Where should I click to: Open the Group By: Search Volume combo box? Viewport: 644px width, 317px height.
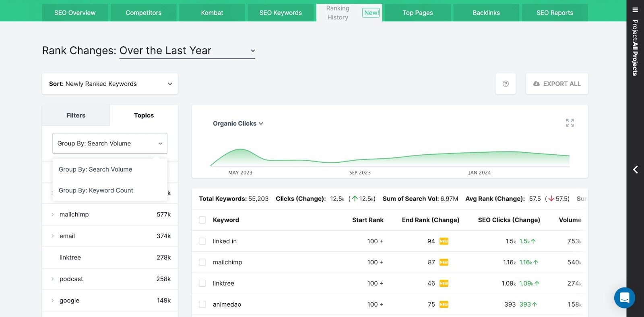tap(110, 143)
